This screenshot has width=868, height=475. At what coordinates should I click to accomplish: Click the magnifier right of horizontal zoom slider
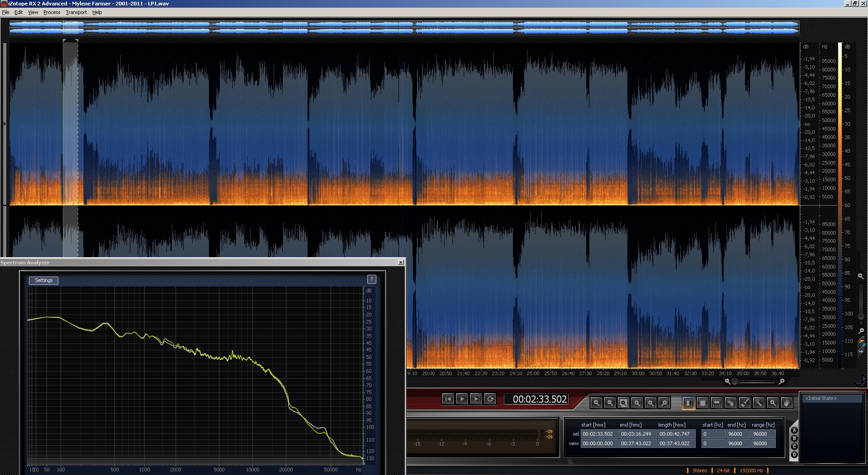(x=781, y=381)
